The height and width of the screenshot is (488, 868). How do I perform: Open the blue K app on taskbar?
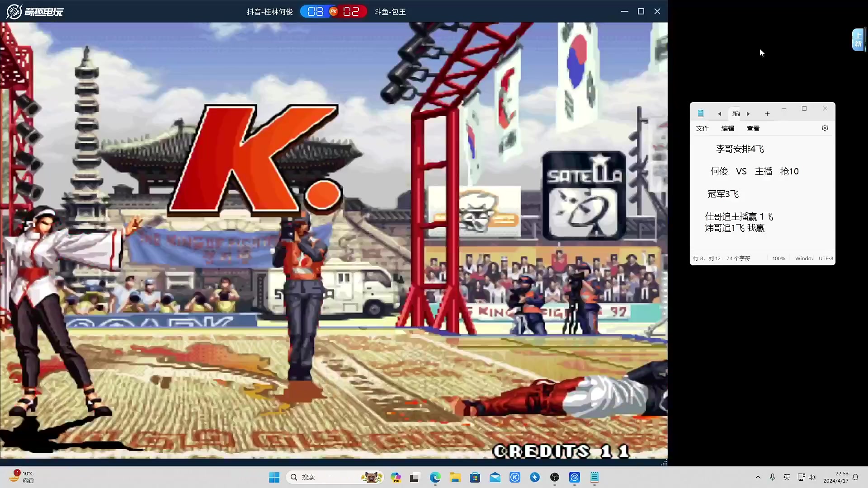[515, 477]
